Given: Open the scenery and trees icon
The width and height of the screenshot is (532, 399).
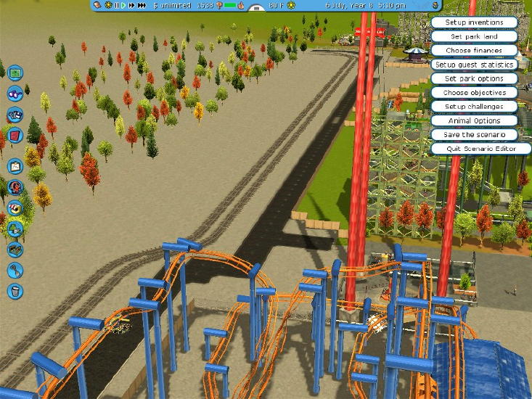Looking at the screenshot, I should (15, 229).
